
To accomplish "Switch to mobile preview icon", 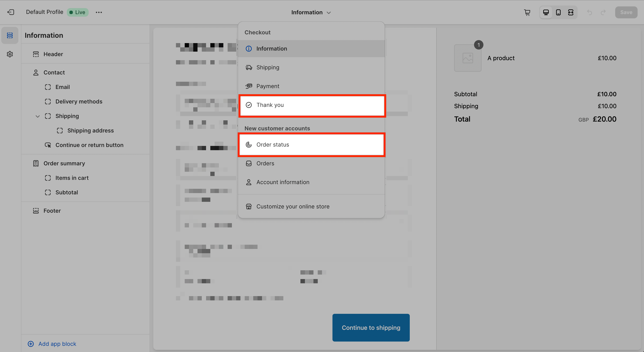I will [x=558, y=12].
